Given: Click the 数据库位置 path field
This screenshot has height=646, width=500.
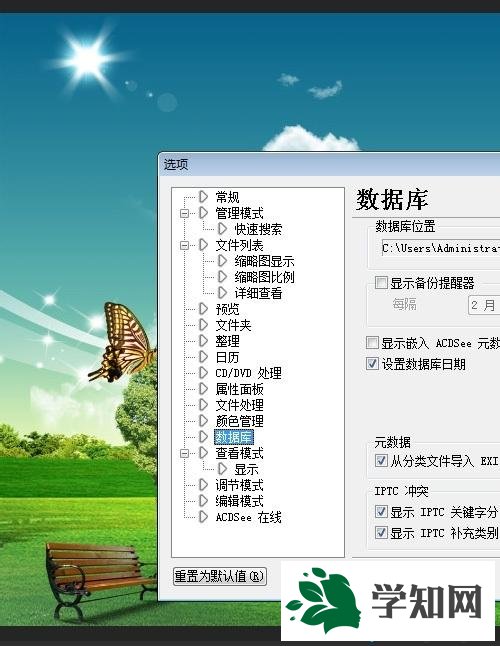Looking at the screenshot, I should pos(441,248).
